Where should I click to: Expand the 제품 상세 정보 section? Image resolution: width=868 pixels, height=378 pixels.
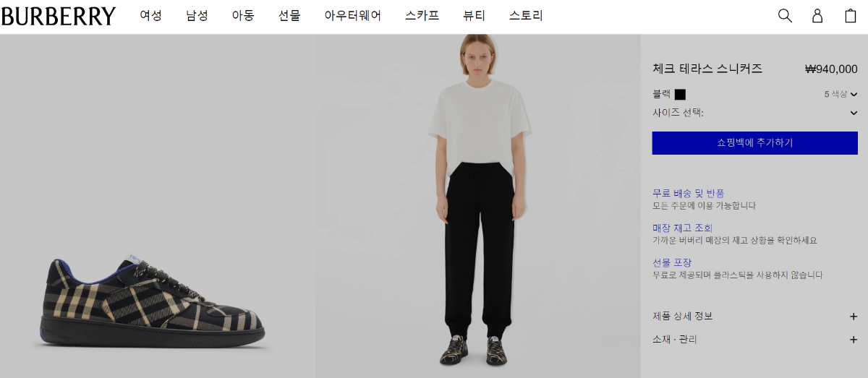[755, 317]
